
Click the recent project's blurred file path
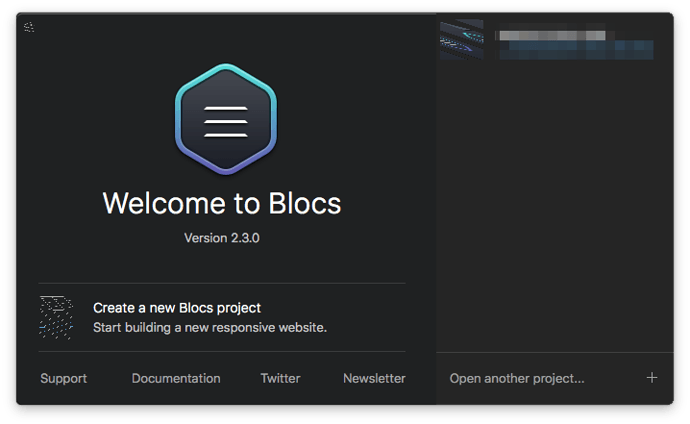[x=575, y=49]
